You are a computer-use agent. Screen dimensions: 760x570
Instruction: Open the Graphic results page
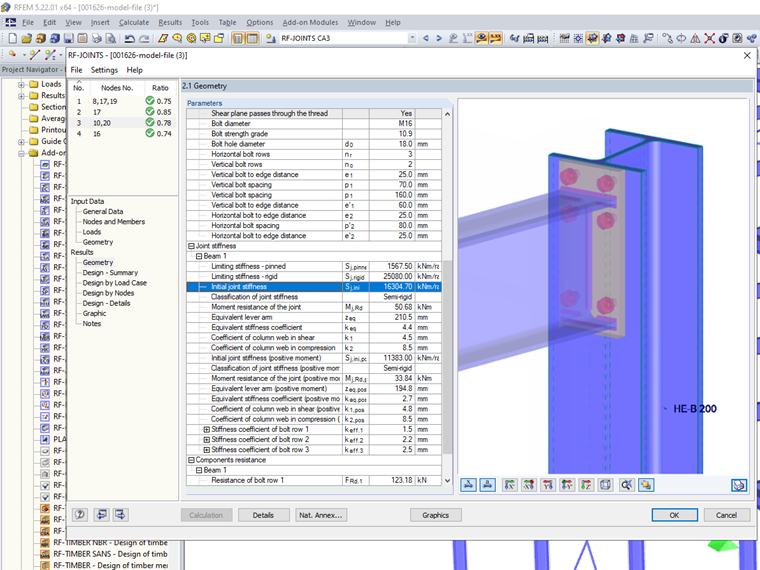(94, 313)
